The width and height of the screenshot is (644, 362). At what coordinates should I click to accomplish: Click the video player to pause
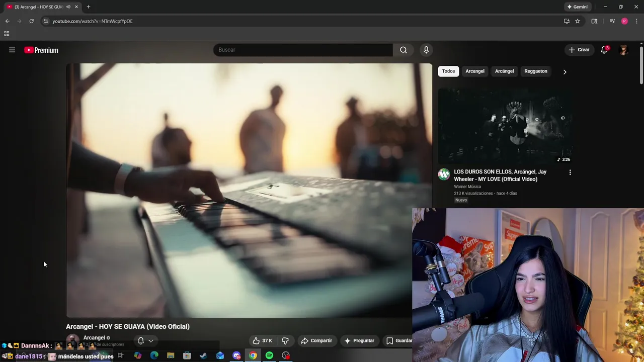point(249,190)
